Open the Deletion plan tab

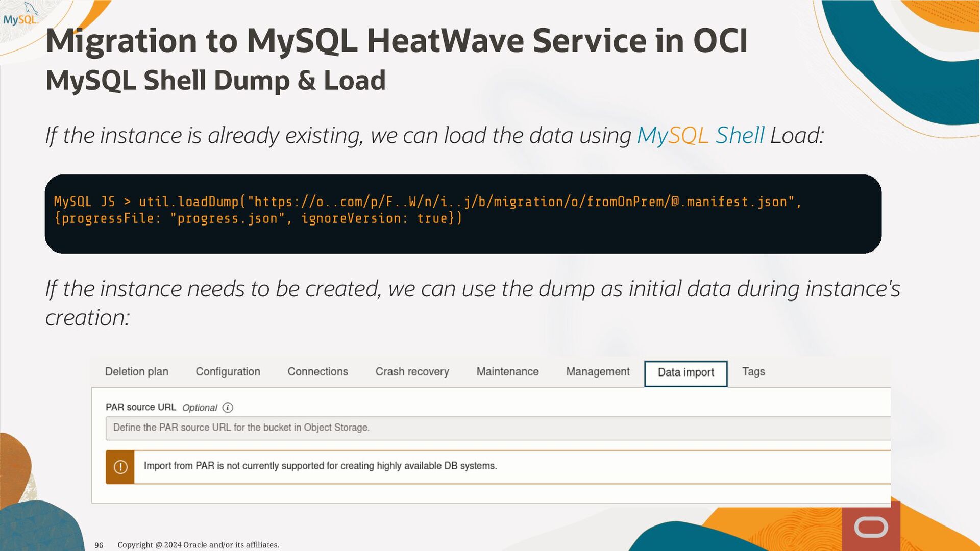point(136,372)
